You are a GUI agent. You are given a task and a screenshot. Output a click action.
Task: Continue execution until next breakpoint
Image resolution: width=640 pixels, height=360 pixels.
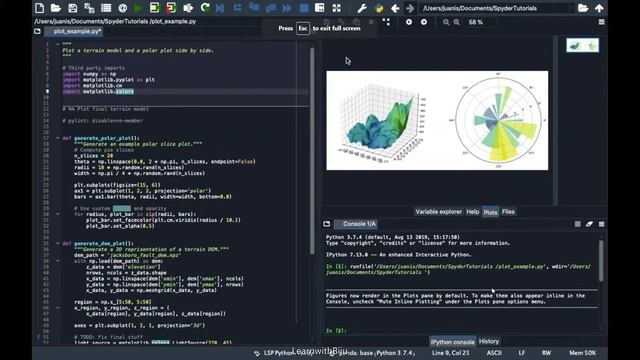click(287, 8)
